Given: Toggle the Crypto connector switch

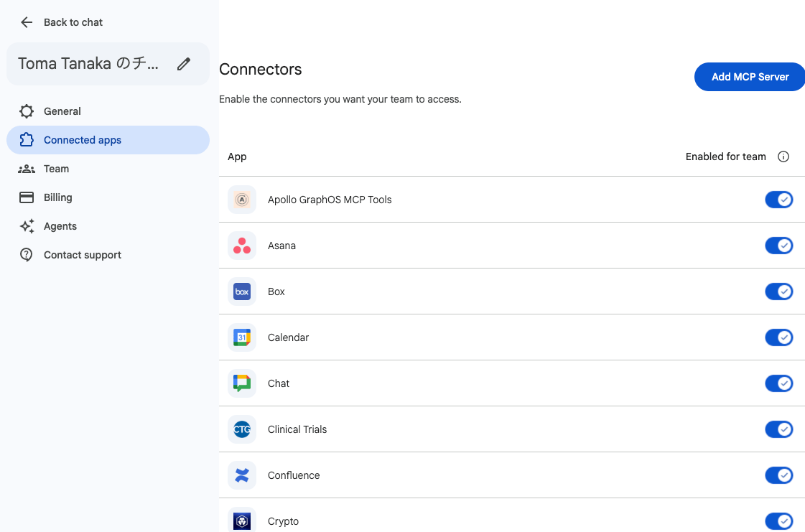Looking at the screenshot, I should [779, 521].
